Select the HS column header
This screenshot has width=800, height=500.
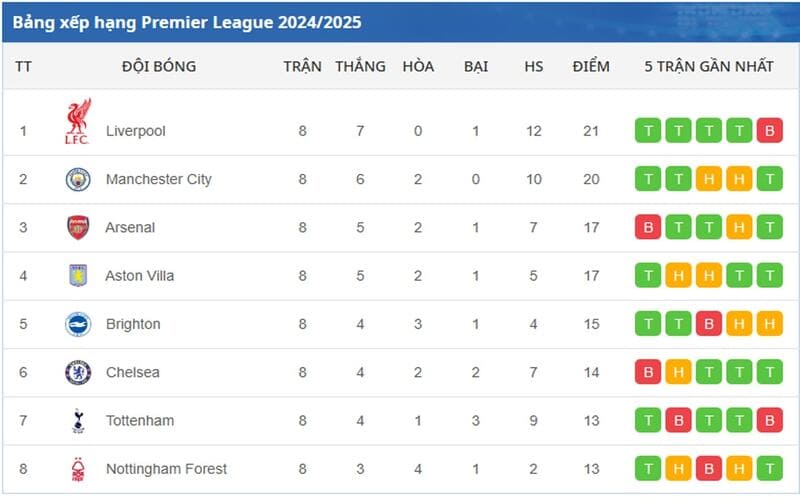(x=534, y=67)
